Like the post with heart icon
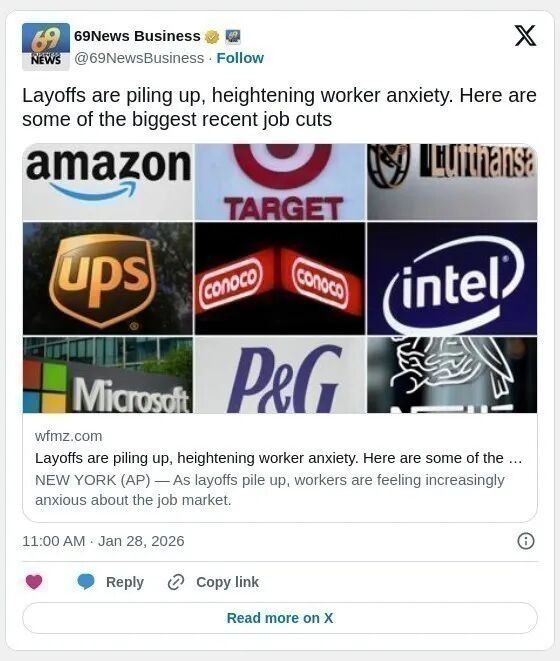Viewport: 560px width, 661px height. click(x=34, y=582)
